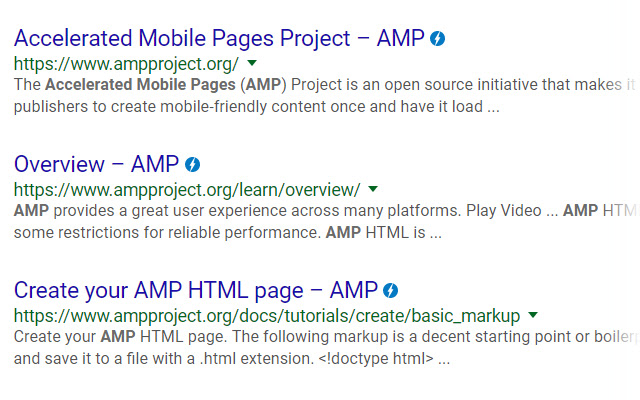The image size is (640, 400).
Task: Click snippet text 'and save it to a file with a .html extension'
Action: point(164,359)
